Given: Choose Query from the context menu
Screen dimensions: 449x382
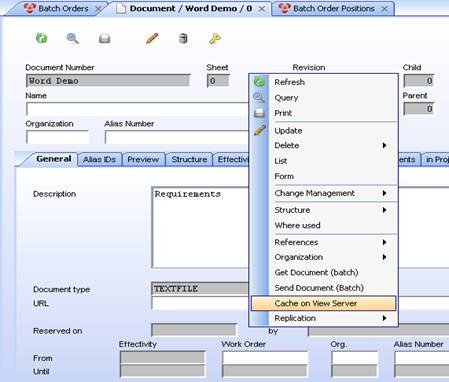Looking at the screenshot, I should [x=324, y=98].
